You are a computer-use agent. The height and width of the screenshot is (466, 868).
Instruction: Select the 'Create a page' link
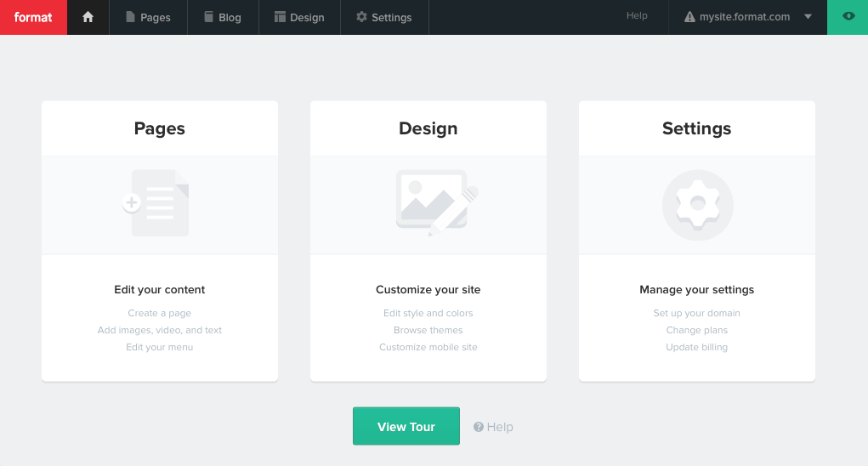point(160,313)
